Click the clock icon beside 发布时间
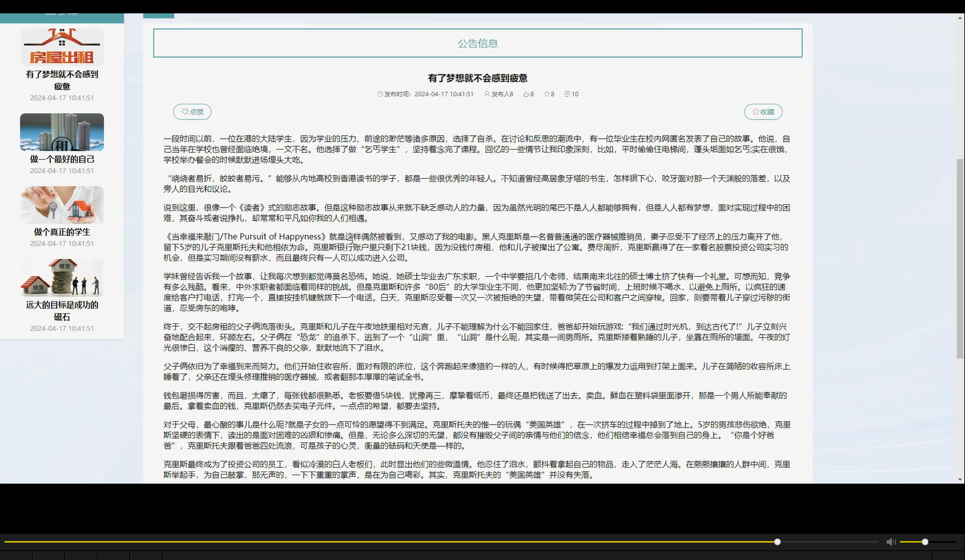The image size is (965, 560). point(380,94)
